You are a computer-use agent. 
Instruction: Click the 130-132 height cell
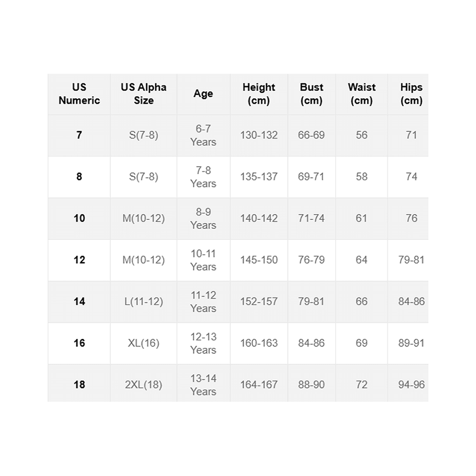click(259, 135)
